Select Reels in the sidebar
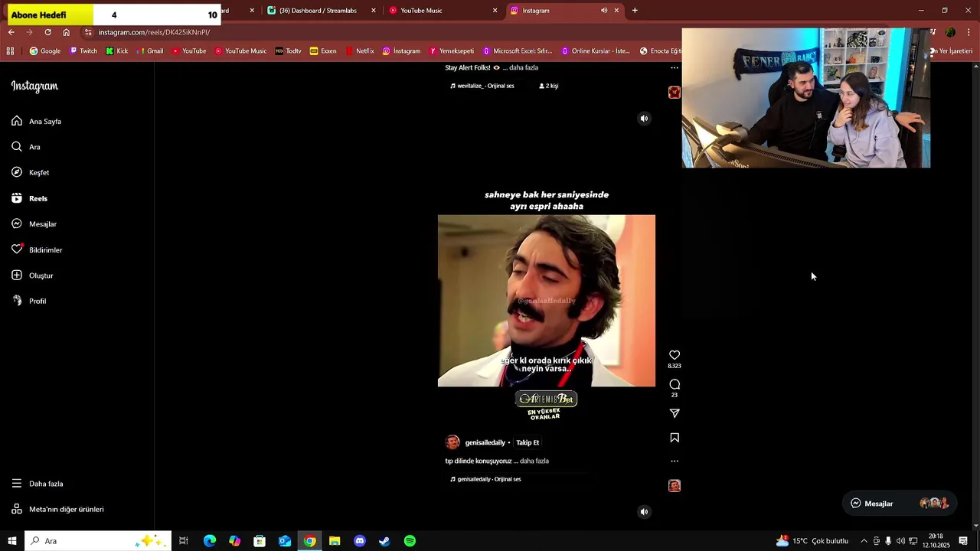The width and height of the screenshot is (980, 551). (30, 198)
